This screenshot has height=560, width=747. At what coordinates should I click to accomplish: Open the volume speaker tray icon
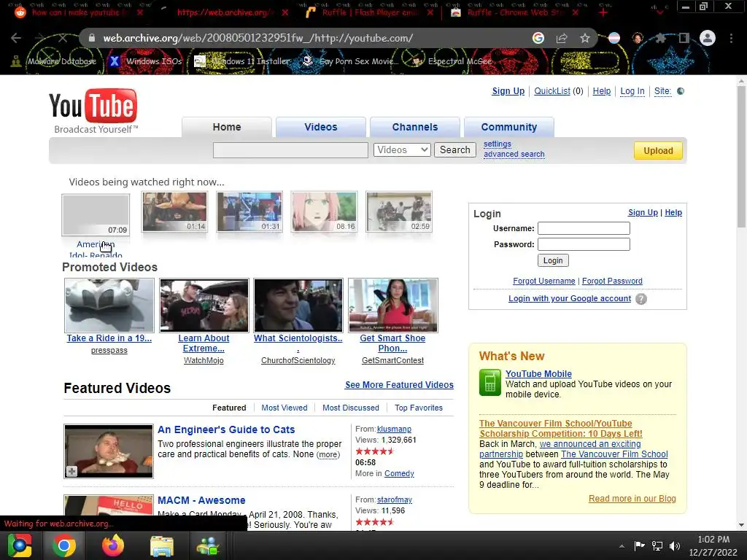click(x=675, y=545)
